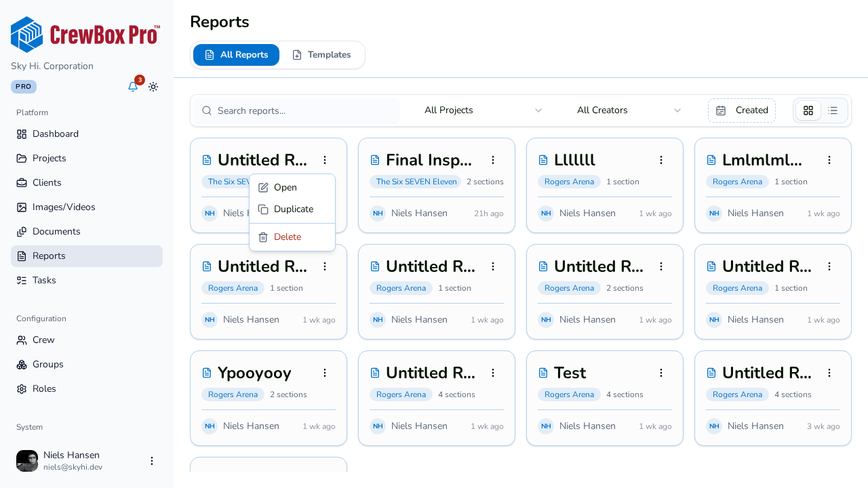Switch to list view layout

pyautogui.click(x=833, y=110)
